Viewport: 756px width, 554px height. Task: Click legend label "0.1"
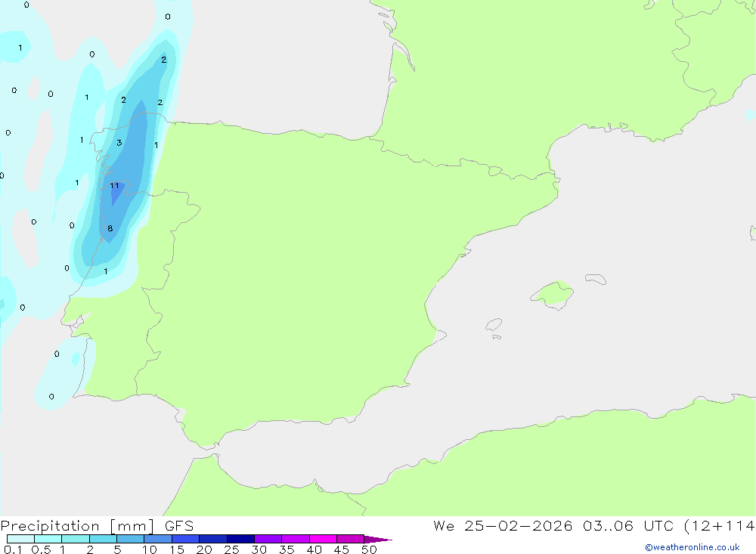tap(13, 549)
